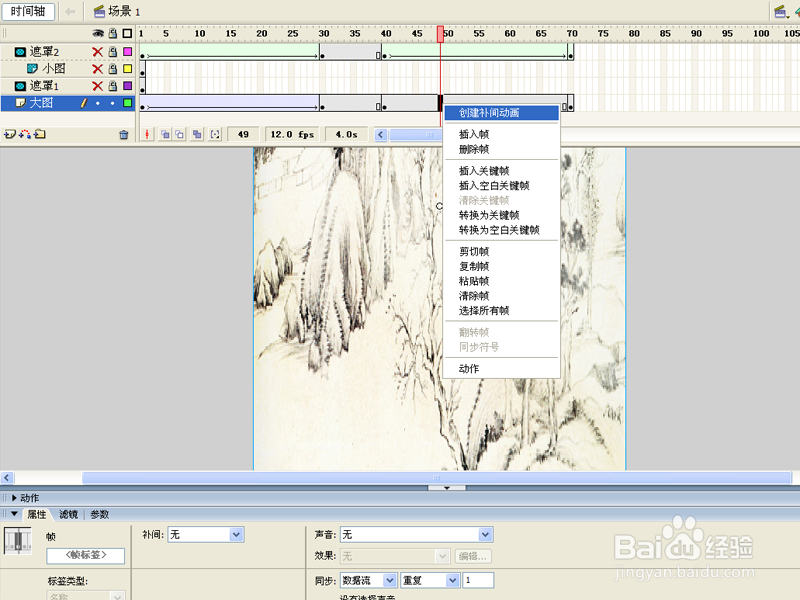
Task: Click the pencil edit icon on 大图 layer
Action: (x=84, y=103)
